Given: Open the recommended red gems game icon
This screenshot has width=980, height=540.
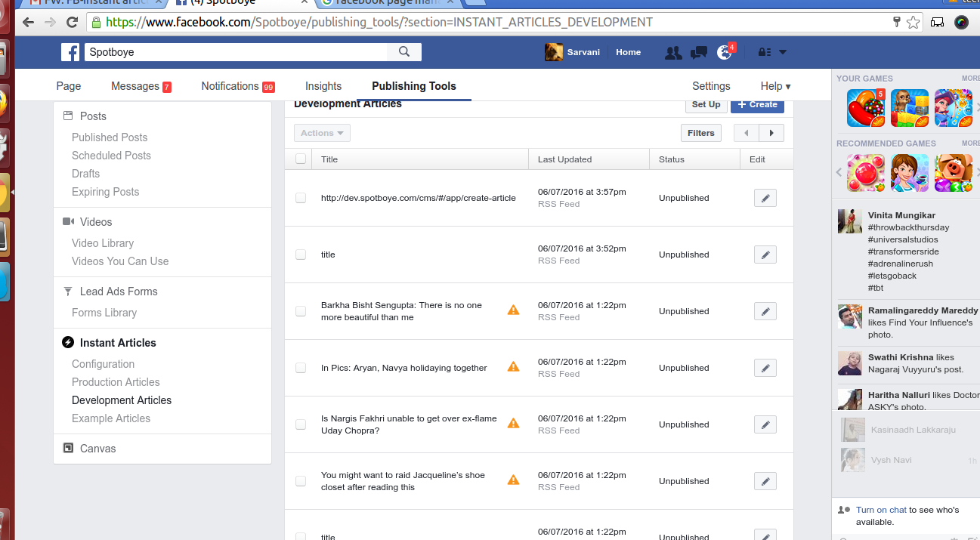Looking at the screenshot, I should (866, 173).
